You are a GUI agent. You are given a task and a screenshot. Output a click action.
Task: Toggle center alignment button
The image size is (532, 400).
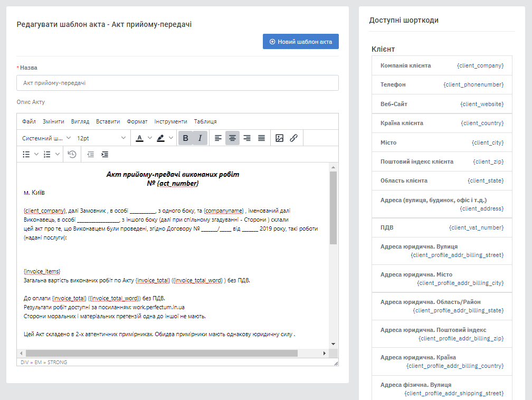[232, 138]
